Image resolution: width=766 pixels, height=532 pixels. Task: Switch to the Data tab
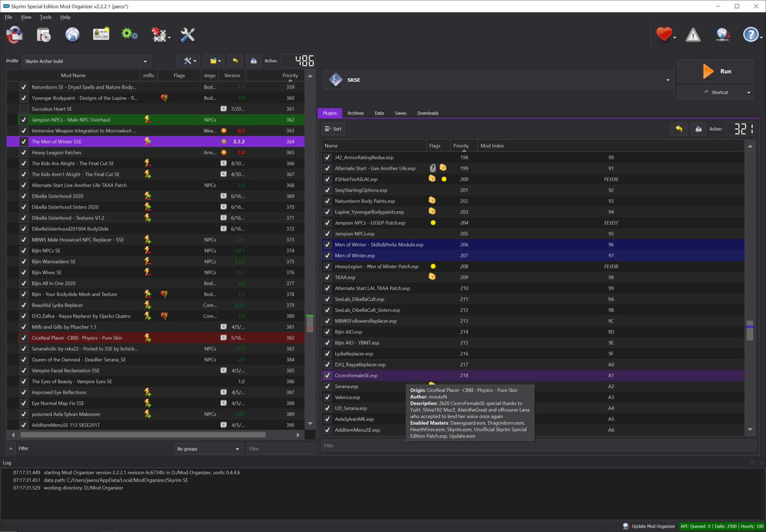[379, 113]
